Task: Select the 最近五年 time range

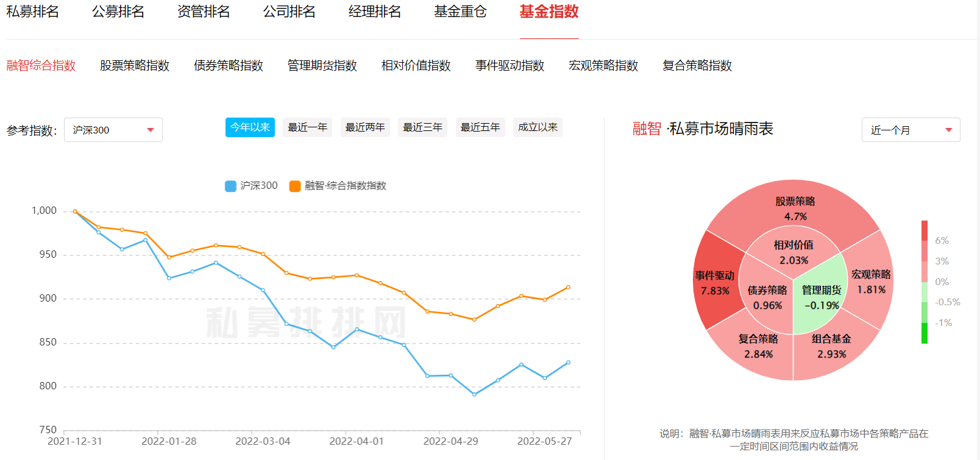Action: pyautogui.click(x=480, y=127)
